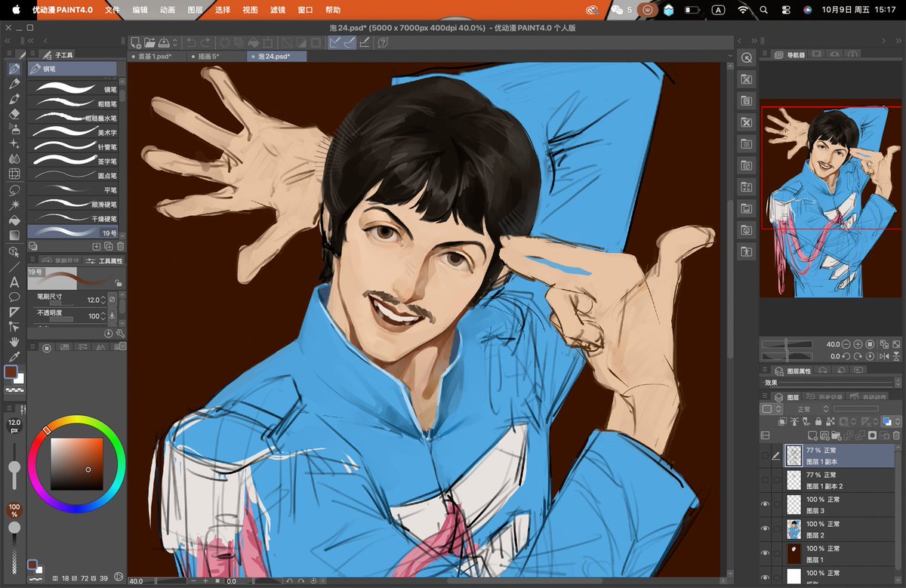Hide the layer 图层 2
This screenshot has height=588, width=906.
(766, 528)
